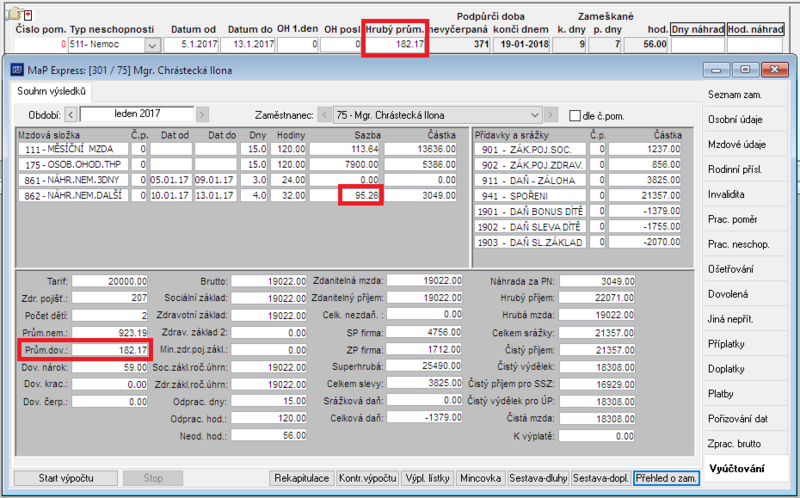Click the Sestava-dopl. button
The width and height of the screenshot is (800, 498).
click(601, 478)
